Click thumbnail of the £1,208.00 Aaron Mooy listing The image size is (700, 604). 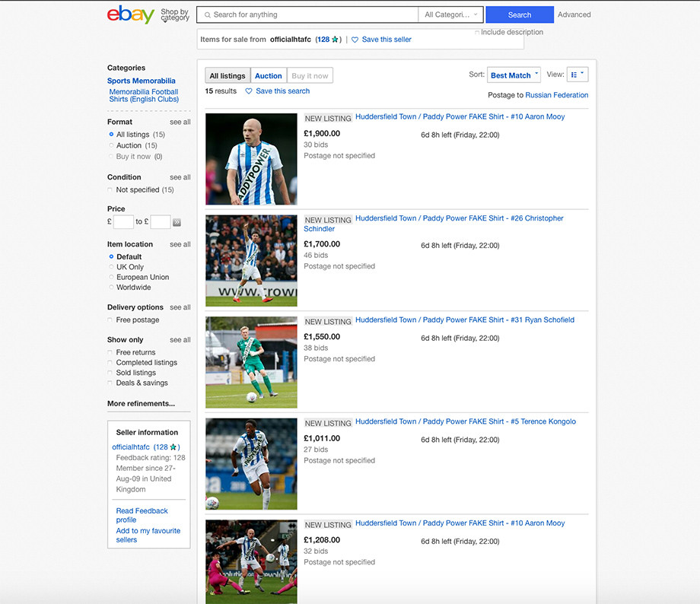click(x=251, y=561)
